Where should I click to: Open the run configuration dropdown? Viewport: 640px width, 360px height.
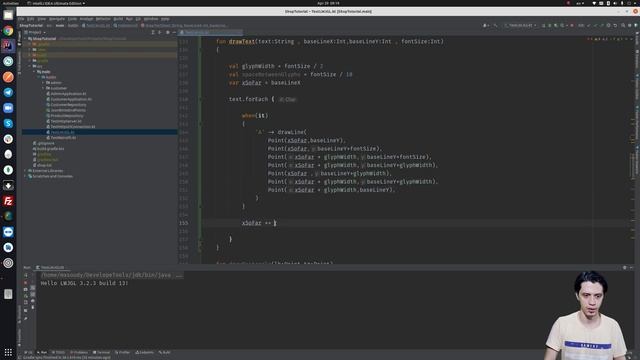[520, 25]
